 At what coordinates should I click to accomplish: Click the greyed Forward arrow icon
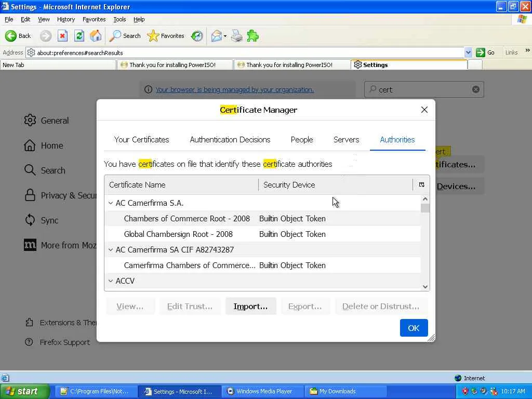pyautogui.click(x=46, y=36)
